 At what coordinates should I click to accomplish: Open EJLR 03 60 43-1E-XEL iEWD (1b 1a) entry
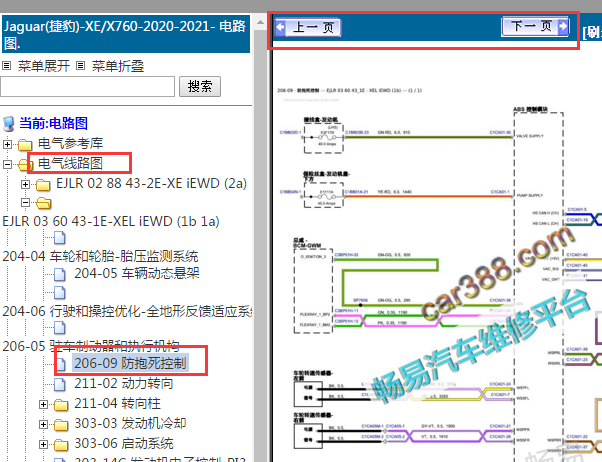[x=111, y=222]
